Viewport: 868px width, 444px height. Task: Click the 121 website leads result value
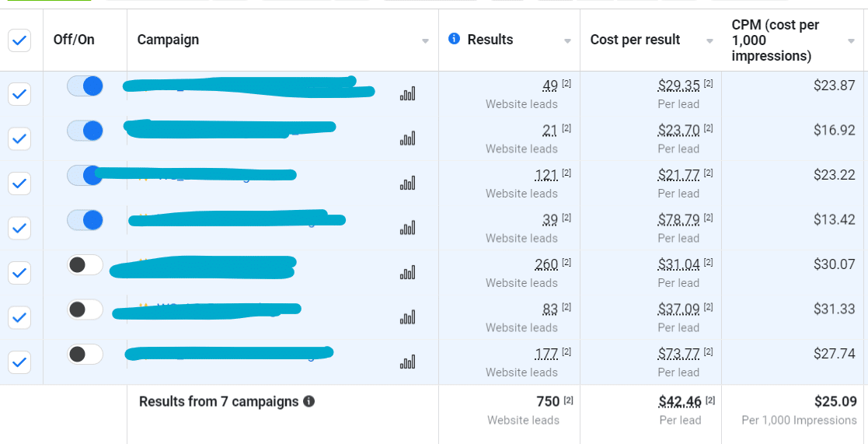[546, 174]
